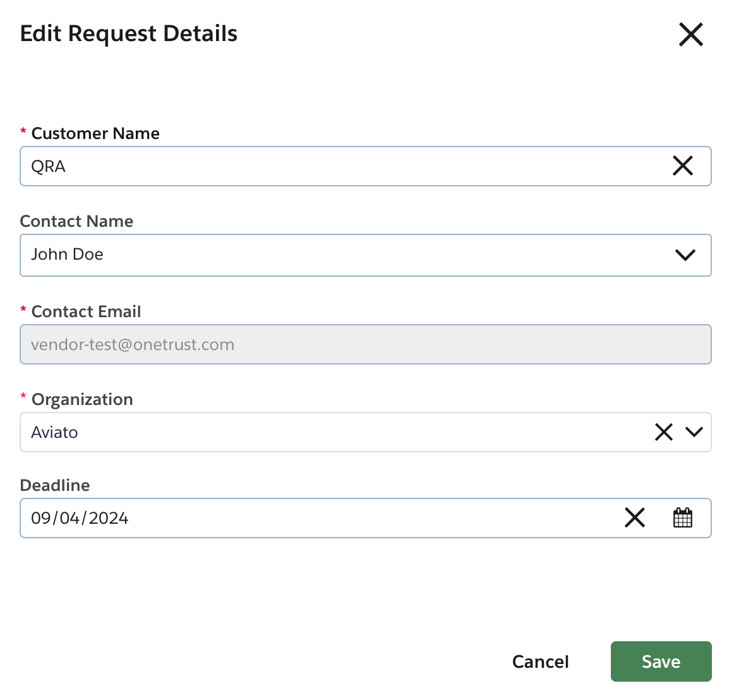This screenshot has height=700, width=734.
Task: Open the Deadline calendar picker
Action: point(682,517)
